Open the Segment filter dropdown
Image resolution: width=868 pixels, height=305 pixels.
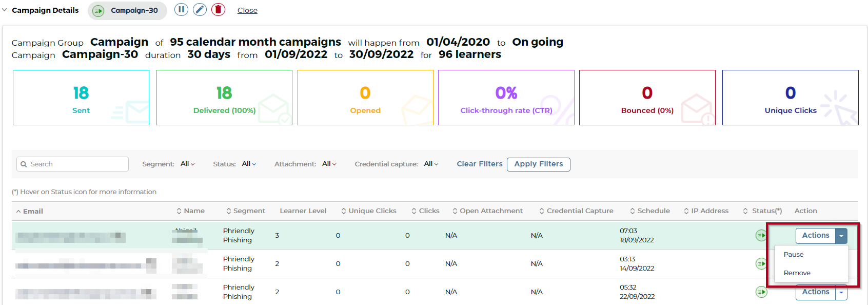click(x=187, y=164)
